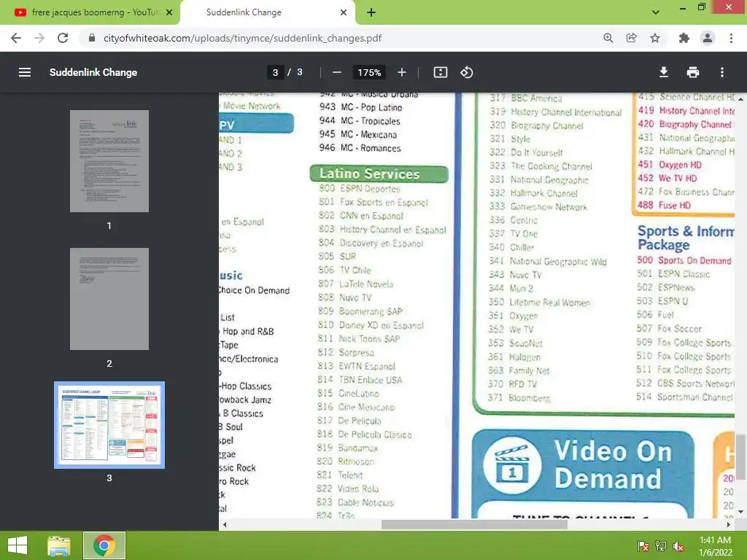Rotate the document counterclockwise

(x=466, y=72)
